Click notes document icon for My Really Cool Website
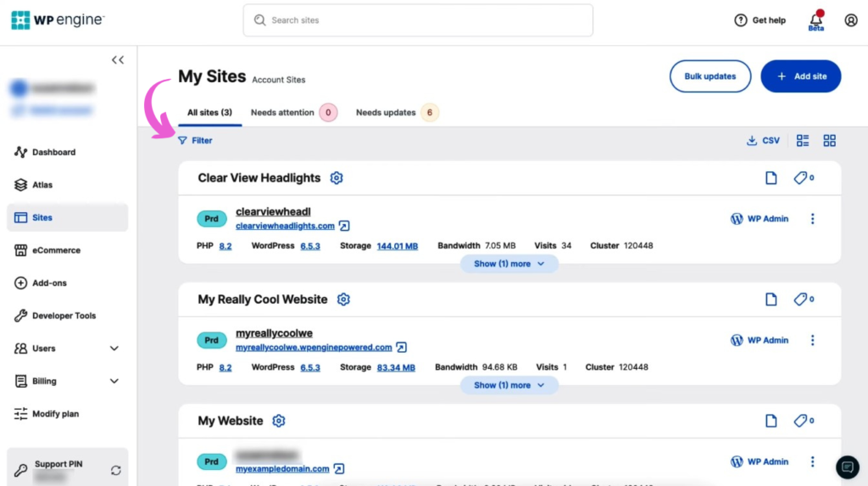Screen dimensions: 868x486 point(771,299)
